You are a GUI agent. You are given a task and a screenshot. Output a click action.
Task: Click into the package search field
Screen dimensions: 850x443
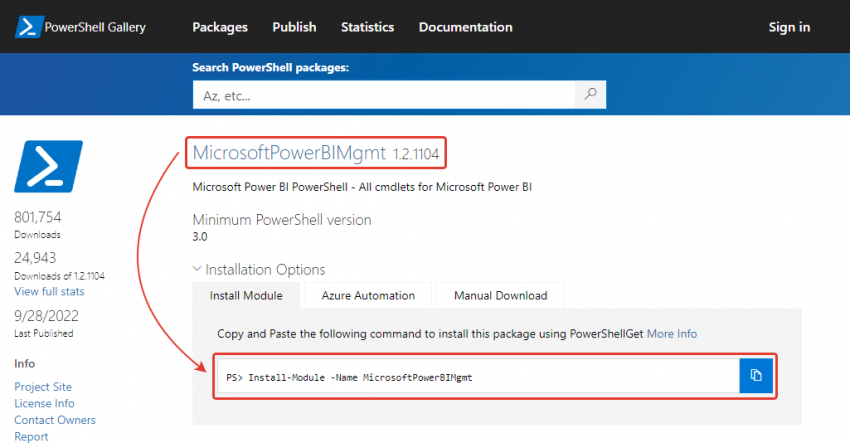click(x=384, y=95)
